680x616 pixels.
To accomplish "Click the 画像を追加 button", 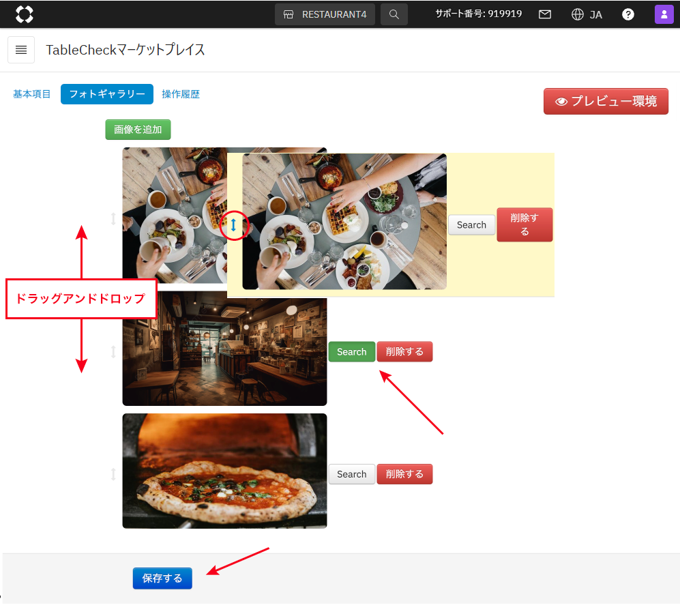I will (x=138, y=130).
